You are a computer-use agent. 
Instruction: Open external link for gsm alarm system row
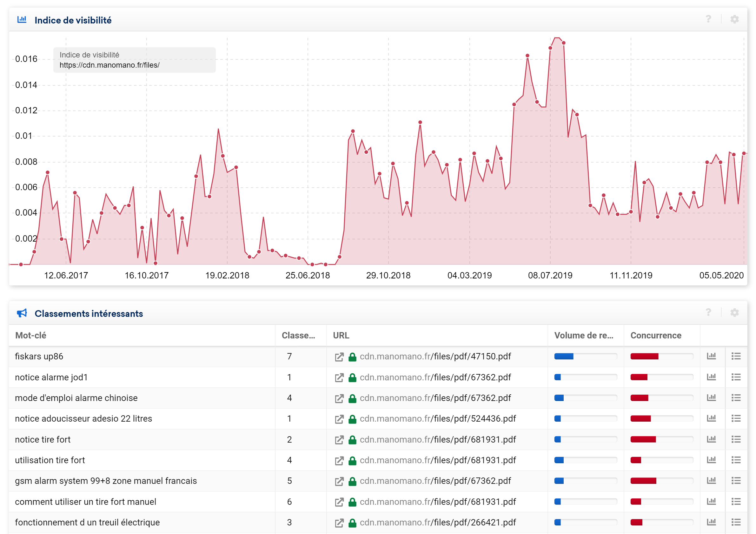pos(339,481)
